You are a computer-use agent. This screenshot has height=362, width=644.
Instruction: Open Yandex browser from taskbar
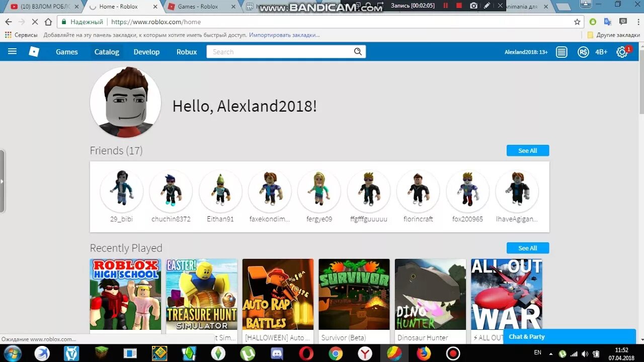(x=365, y=353)
